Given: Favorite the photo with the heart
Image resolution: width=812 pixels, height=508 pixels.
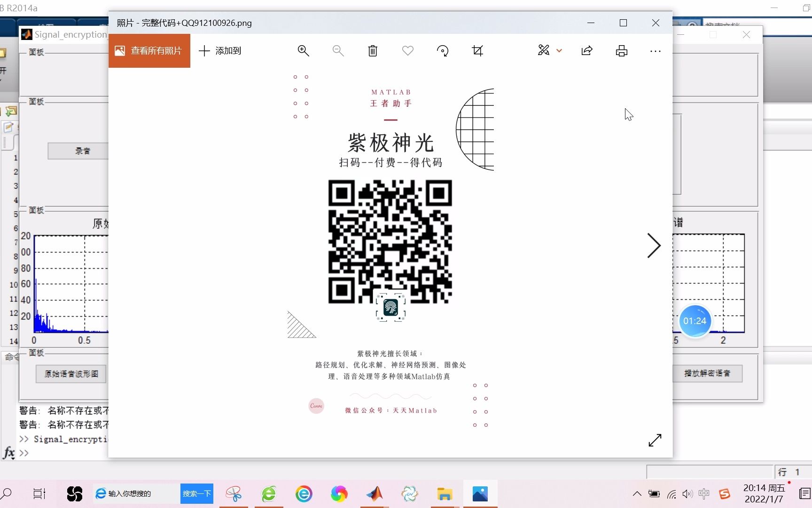Looking at the screenshot, I should [407, 50].
